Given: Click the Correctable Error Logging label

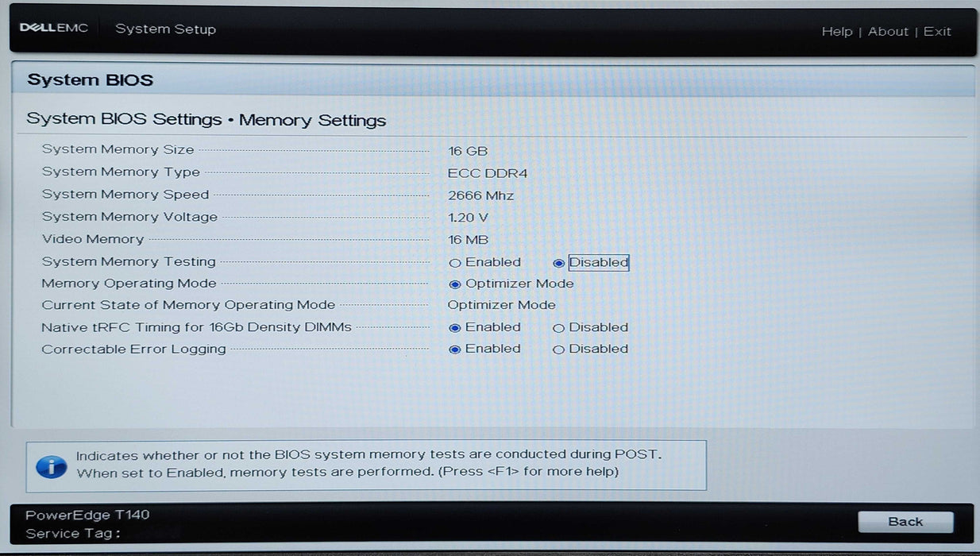Looking at the screenshot, I should (133, 349).
